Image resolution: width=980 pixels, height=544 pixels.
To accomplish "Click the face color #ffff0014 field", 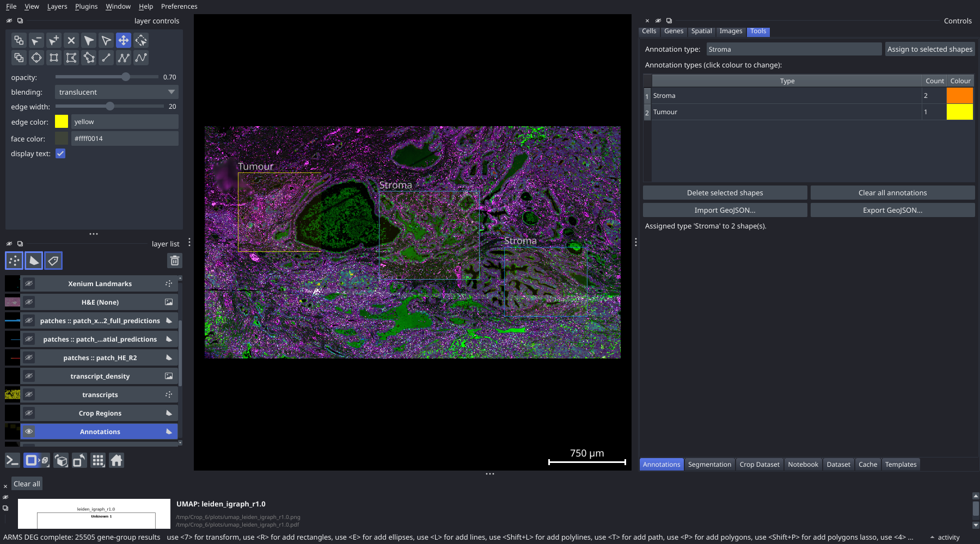I will click(125, 138).
